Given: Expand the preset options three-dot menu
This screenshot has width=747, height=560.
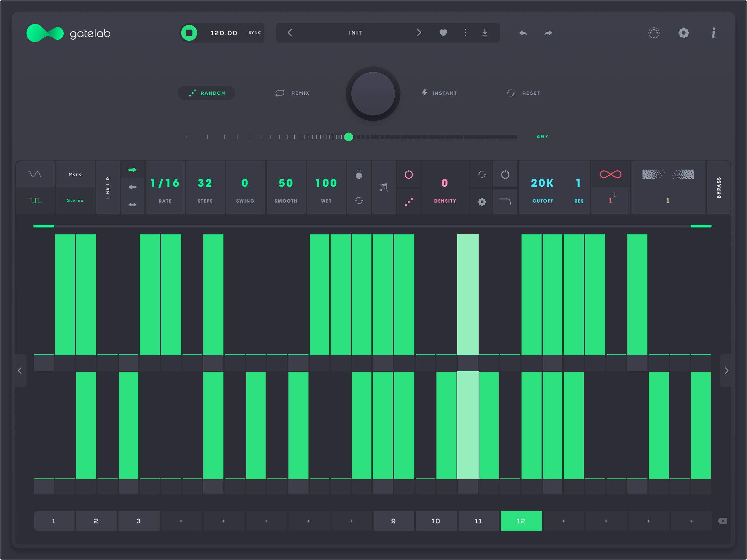Looking at the screenshot, I should point(465,32).
